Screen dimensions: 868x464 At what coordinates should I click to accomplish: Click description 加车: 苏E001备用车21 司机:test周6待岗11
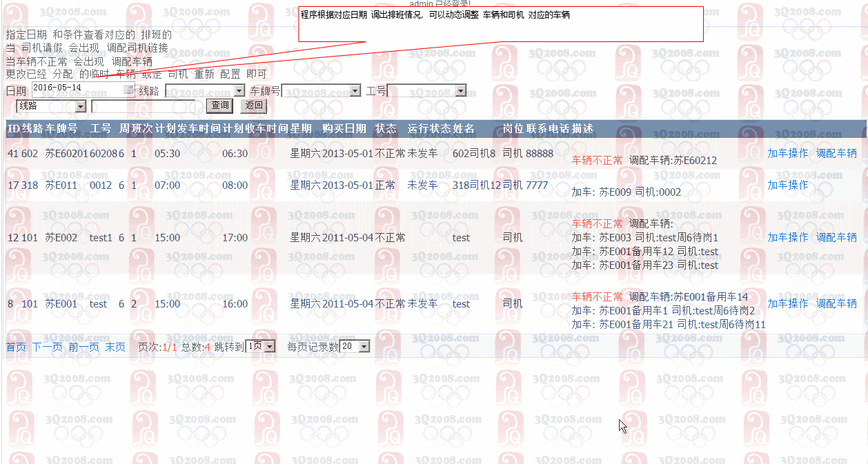click(x=669, y=324)
